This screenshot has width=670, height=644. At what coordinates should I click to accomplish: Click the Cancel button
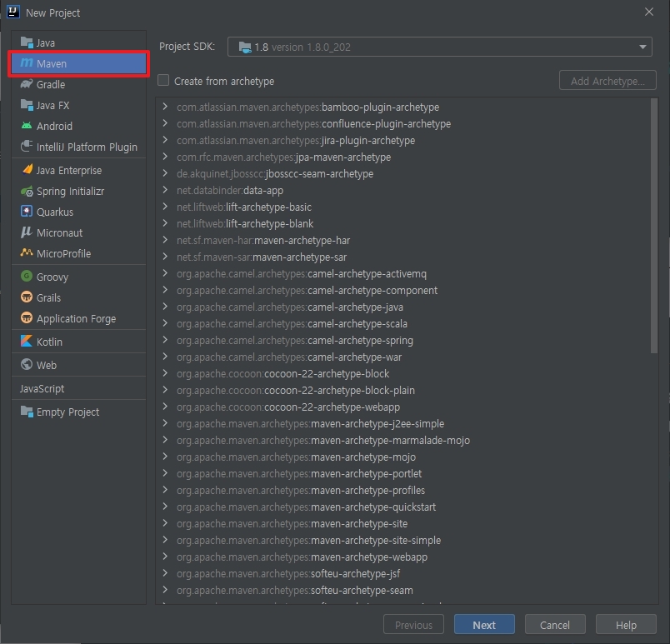pyautogui.click(x=555, y=625)
